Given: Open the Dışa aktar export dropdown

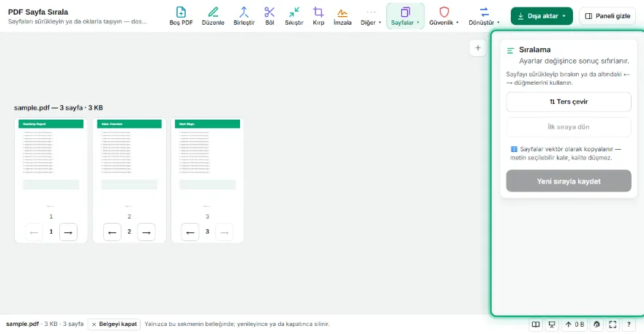Looking at the screenshot, I should pos(542,16).
